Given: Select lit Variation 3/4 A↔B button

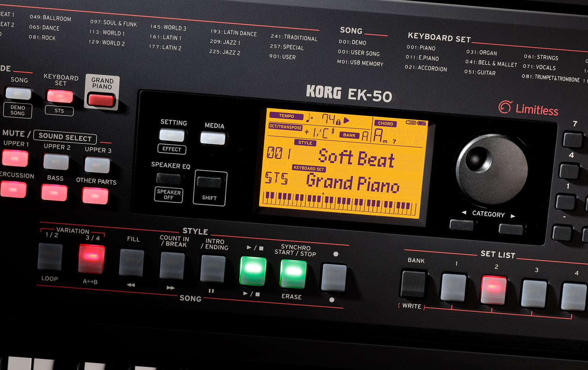Looking at the screenshot, I should (x=92, y=259).
